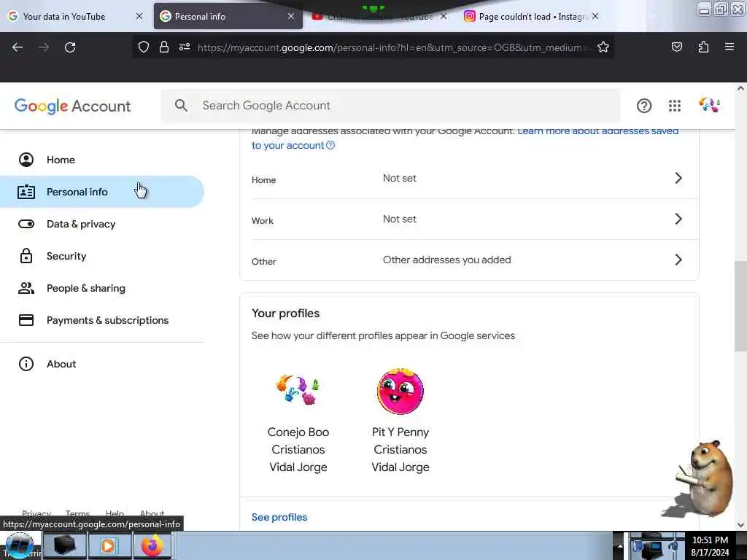747x560 pixels.
Task: Click See profiles link
Action: click(x=279, y=517)
